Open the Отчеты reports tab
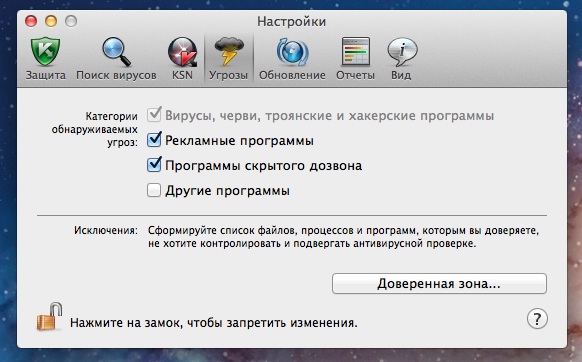Screen dimensions: 582x362 point(355,59)
